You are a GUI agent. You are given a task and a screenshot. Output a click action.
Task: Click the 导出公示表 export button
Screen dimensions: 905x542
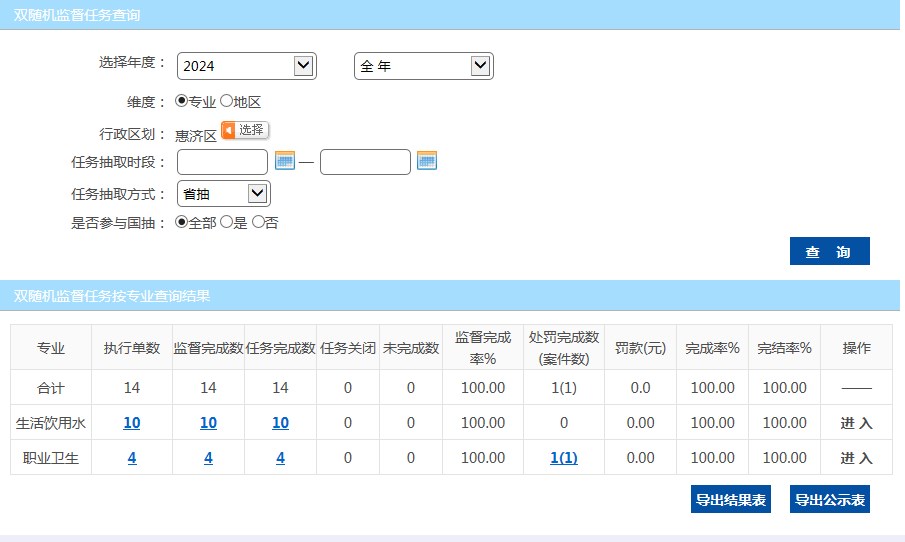tap(829, 499)
